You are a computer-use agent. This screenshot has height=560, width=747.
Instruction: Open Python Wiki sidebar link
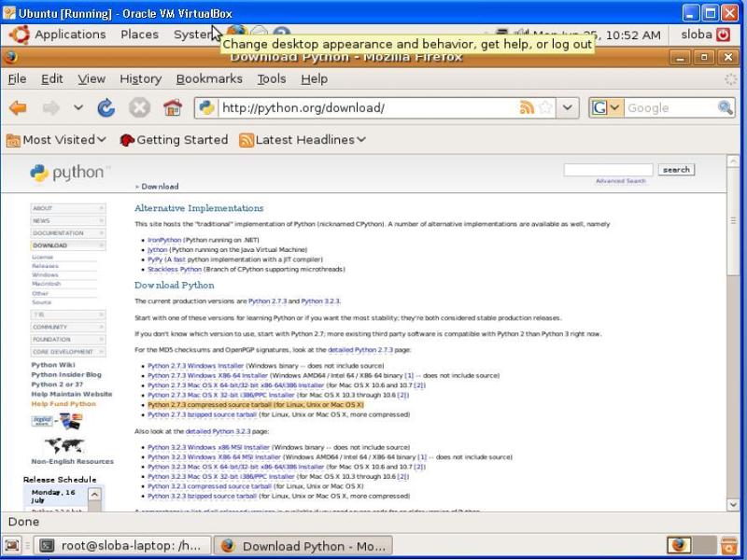(53, 365)
